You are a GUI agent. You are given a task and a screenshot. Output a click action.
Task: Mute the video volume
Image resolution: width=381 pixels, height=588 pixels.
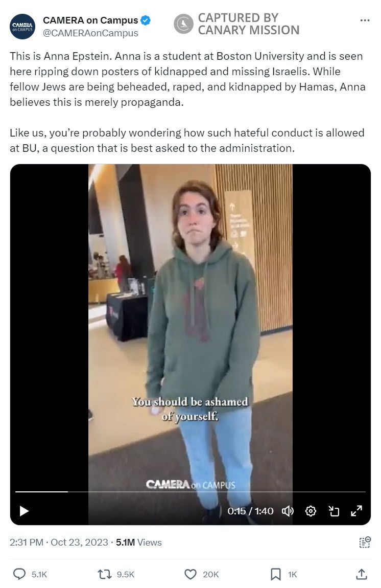(x=288, y=511)
